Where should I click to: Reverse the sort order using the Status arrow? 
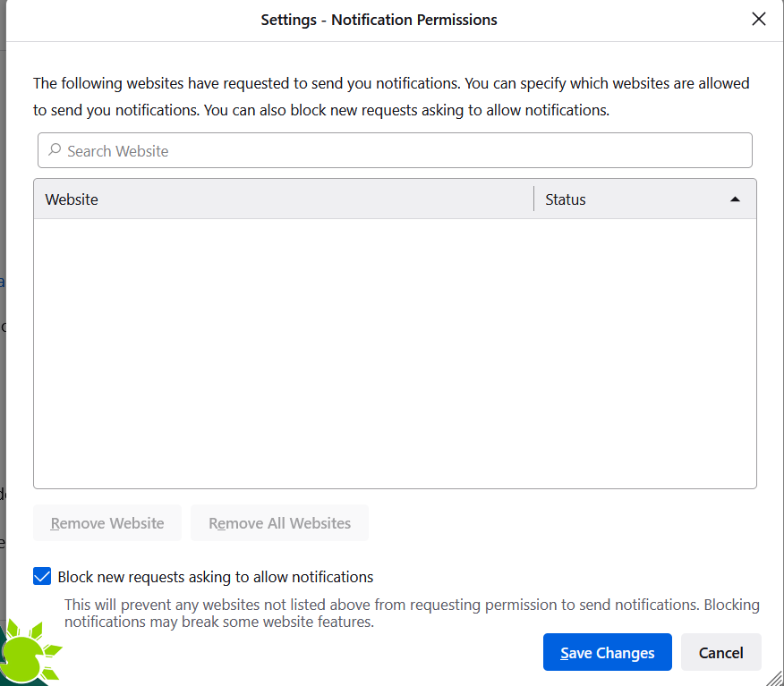pos(734,199)
